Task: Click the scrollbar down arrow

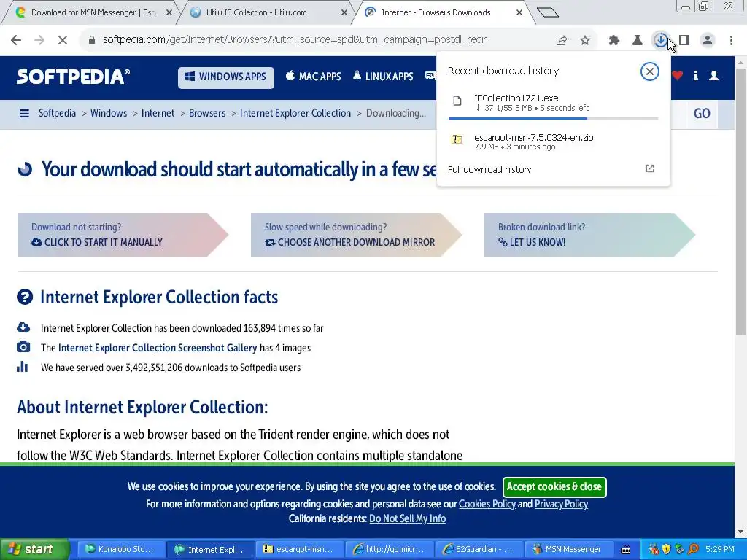Action: pos(741,532)
